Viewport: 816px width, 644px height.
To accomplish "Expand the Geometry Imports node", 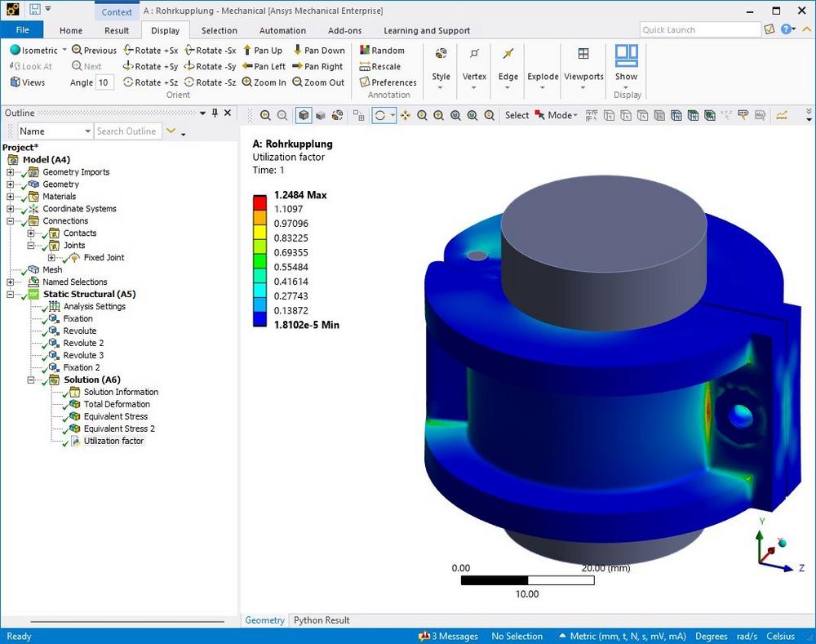I will pos(11,172).
